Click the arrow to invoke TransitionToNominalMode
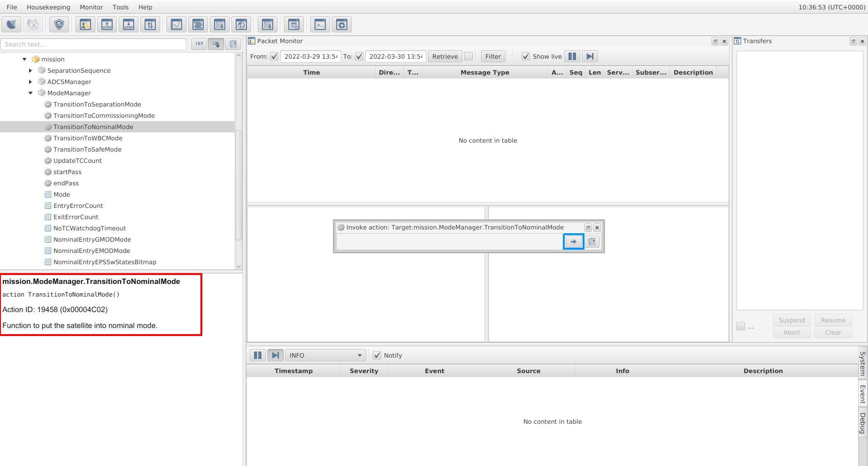868x466 pixels. (573, 242)
